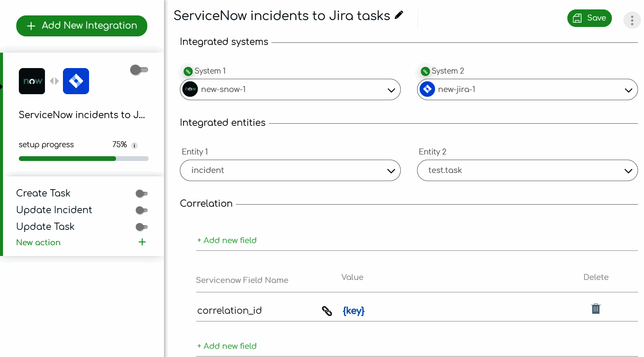Expand the Entity 2 test.task dropdown
This screenshot has width=644, height=357.
527,170
